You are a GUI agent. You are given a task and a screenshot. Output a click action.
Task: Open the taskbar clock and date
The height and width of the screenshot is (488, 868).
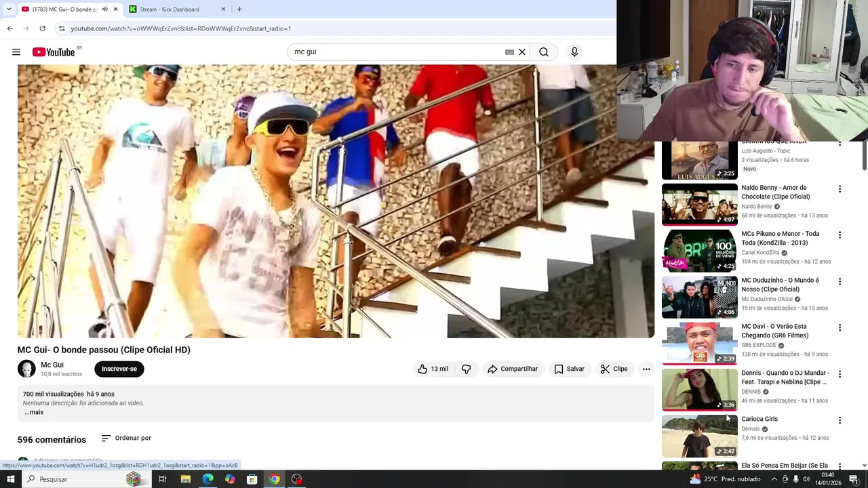click(828, 479)
